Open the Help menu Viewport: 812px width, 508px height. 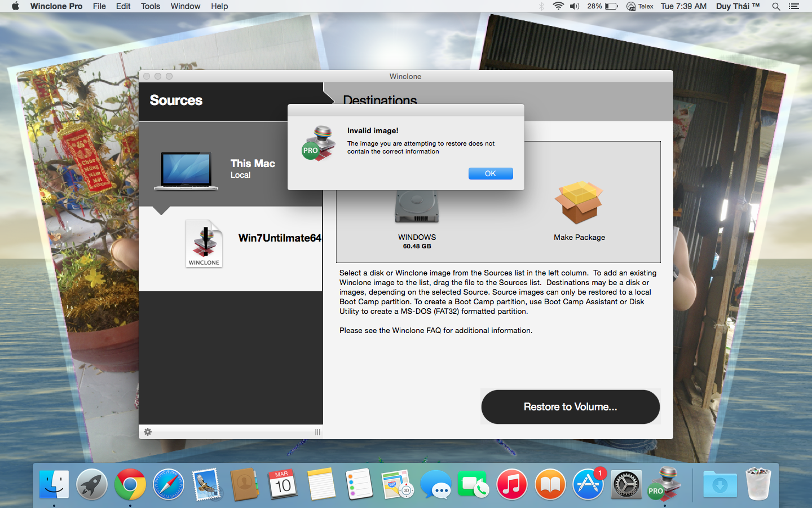(x=219, y=6)
